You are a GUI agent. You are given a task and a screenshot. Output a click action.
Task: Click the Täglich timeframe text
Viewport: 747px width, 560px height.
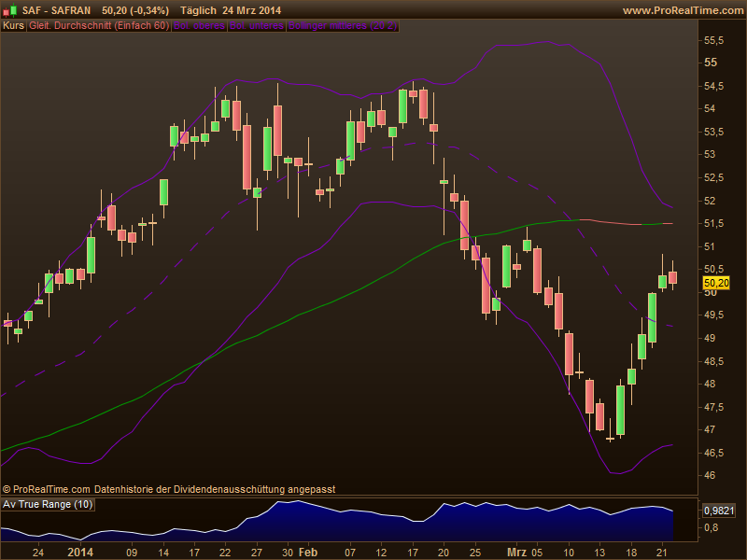pyautogui.click(x=198, y=10)
